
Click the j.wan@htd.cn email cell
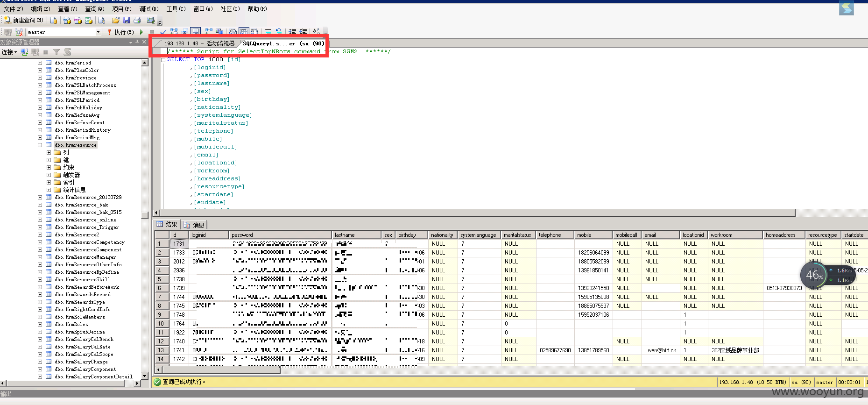(660, 350)
